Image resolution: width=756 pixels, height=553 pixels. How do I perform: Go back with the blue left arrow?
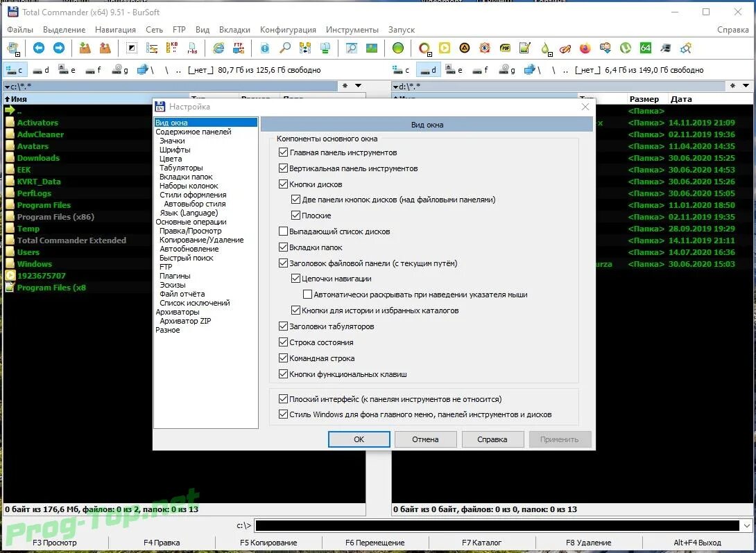(39, 48)
